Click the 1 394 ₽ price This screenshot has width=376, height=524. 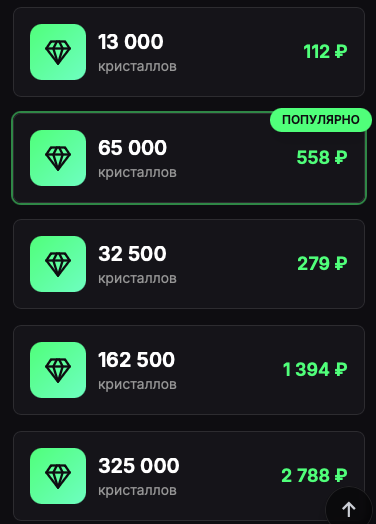[315, 369]
